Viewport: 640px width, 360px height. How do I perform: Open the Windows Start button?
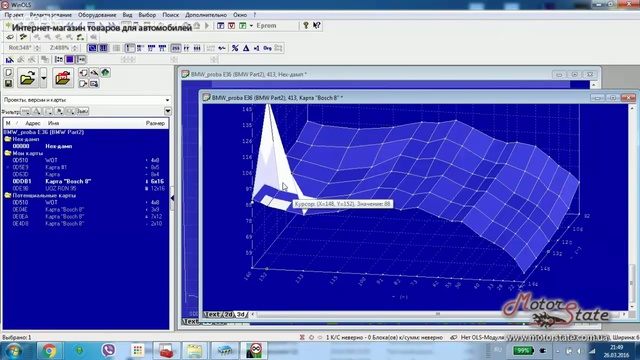coord(14,351)
